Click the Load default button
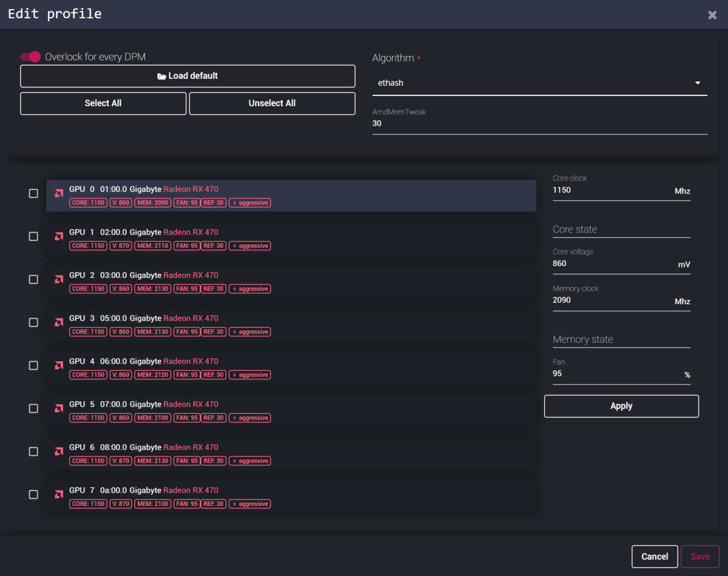728x576 pixels. pyautogui.click(x=187, y=76)
